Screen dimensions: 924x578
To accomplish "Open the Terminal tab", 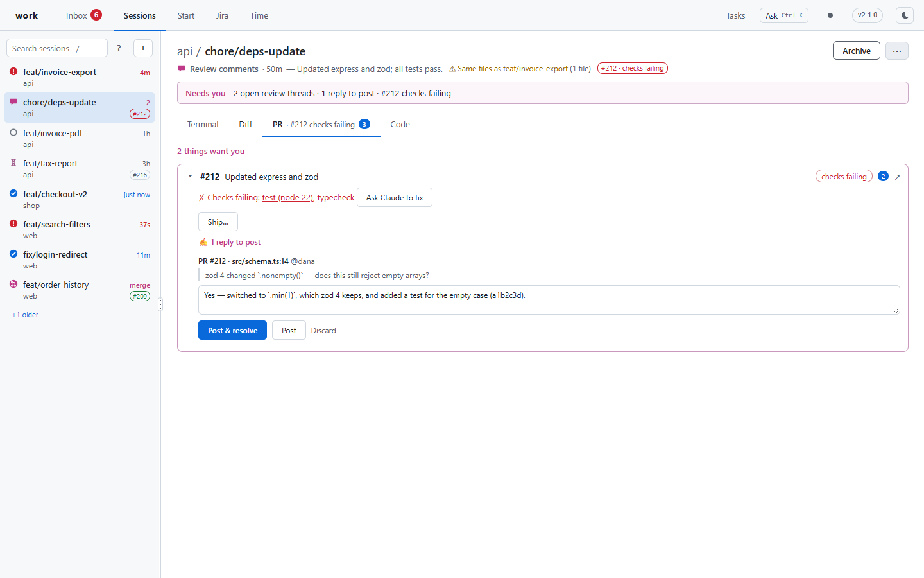I will 203,125.
